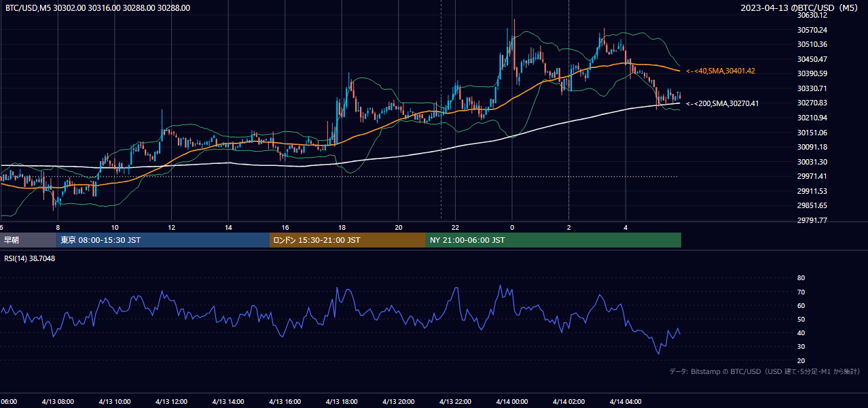Click RSI scale level 30
Screen dimensions: 868x408
click(x=801, y=347)
